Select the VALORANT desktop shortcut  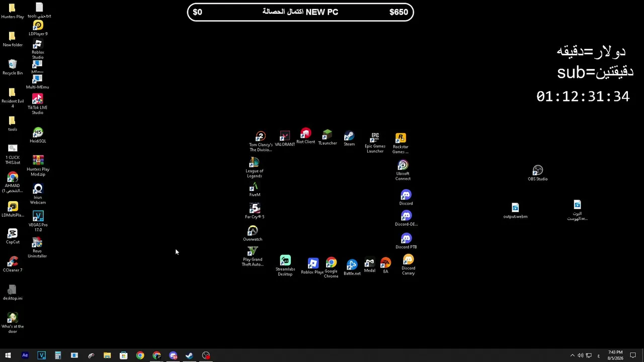(x=285, y=139)
